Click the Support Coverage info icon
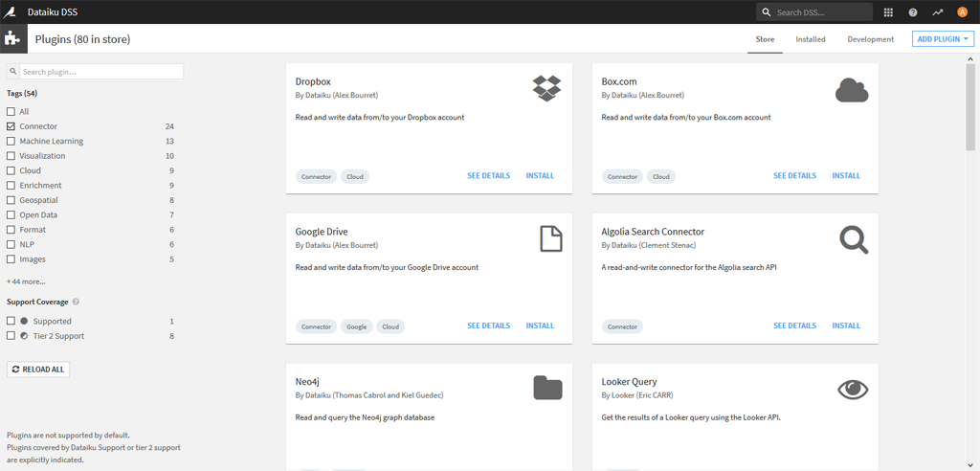The height and width of the screenshot is (471, 980). [x=76, y=302]
